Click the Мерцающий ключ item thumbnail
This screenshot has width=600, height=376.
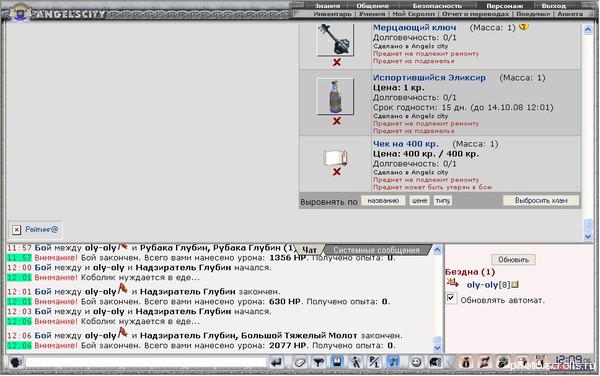coord(335,39)
